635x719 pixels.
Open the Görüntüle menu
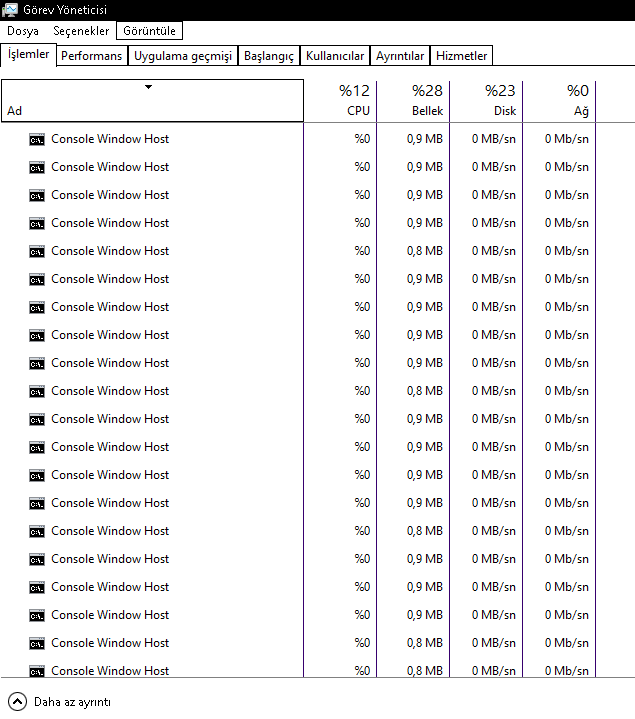point(149,31)
